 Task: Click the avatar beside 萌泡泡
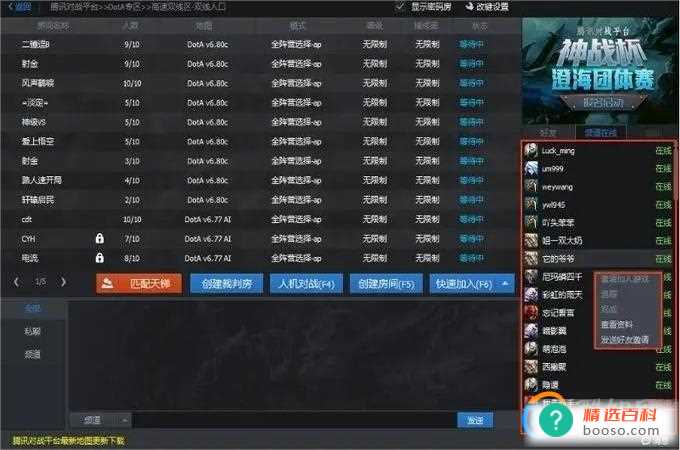pyautogui.click(x=530, y=349)
